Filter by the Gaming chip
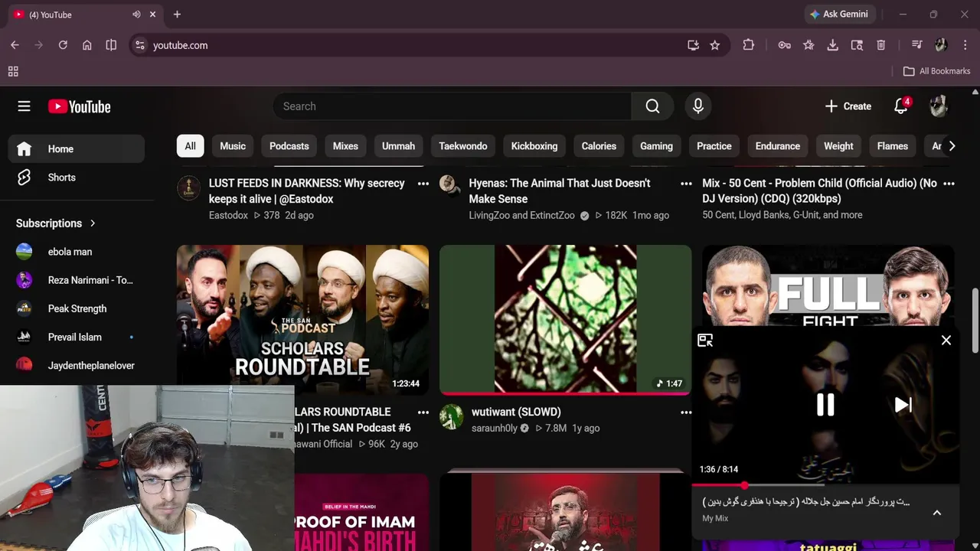Viewport: 980px width, 551px height. (656, 146)
